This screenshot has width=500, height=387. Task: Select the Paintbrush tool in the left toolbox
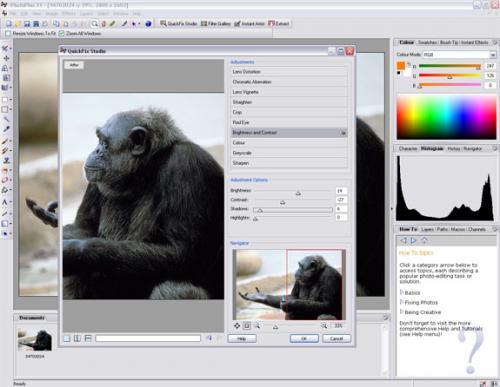(x=5, y=141)
